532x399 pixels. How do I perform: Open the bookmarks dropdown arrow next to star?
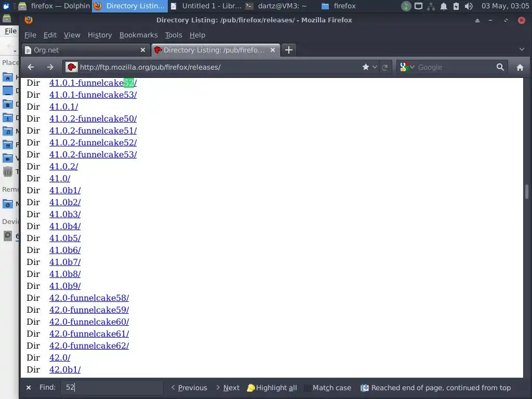[375, 67]
